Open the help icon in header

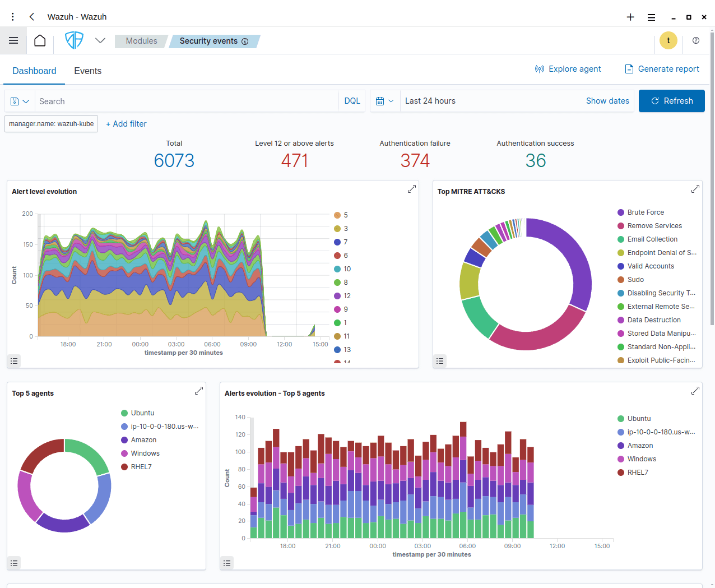[696, 40]
